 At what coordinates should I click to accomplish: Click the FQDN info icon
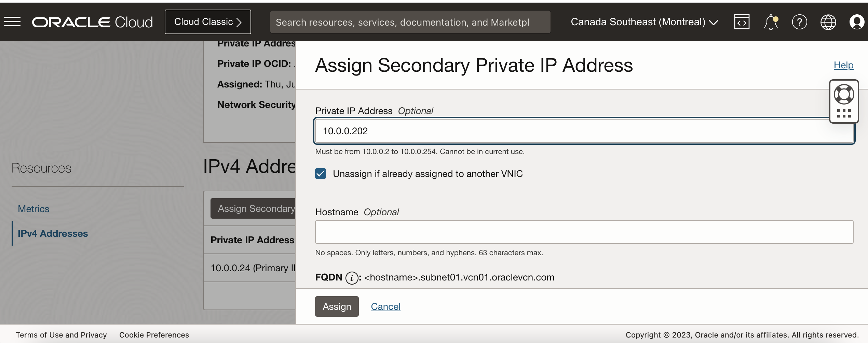(x=351, y=277)
